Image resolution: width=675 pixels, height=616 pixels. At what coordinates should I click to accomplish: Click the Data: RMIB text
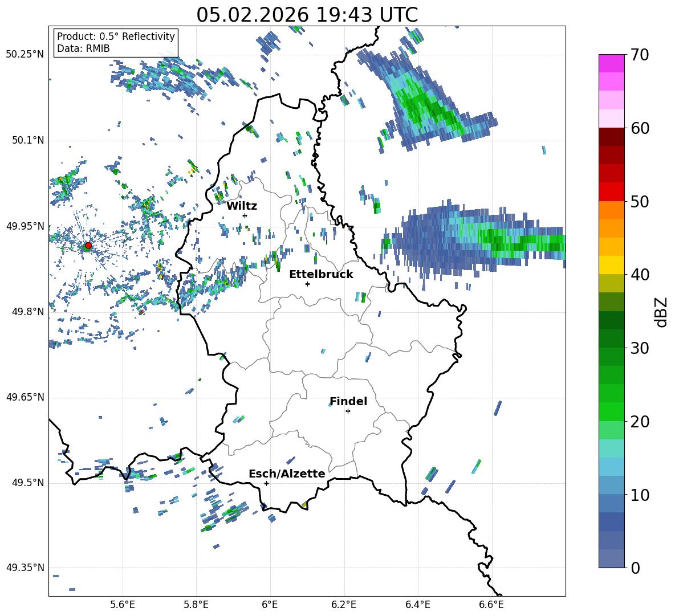pos(83,48)
